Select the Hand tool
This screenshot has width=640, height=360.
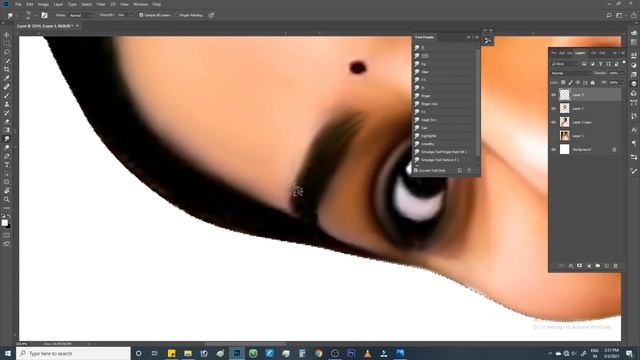point(7,191)
